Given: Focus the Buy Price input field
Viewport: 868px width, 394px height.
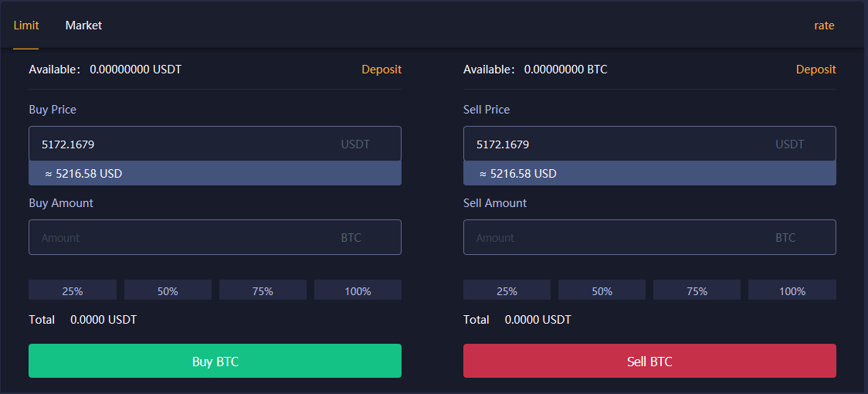Looking at the screenshot, I should (185, 144).
